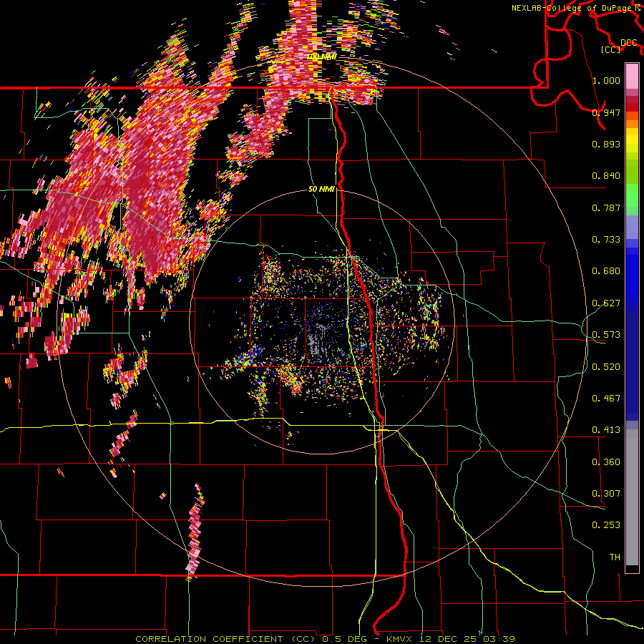
Task: Select the 0.520 scale value
Action: [x=606, y=367]
